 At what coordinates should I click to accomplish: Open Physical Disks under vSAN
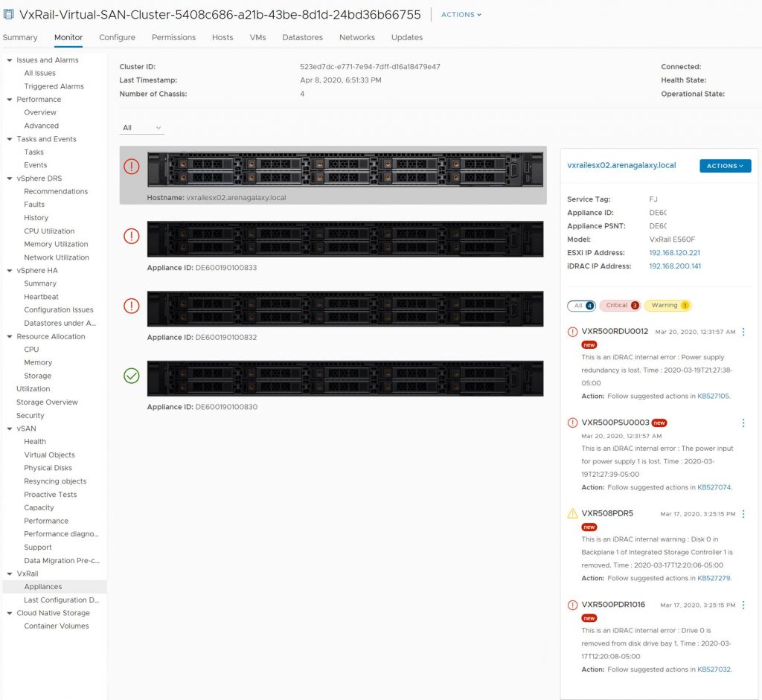click(x=48, y=468)
